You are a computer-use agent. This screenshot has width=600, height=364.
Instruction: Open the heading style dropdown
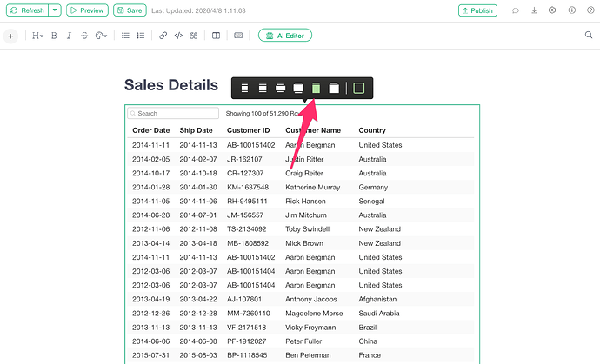pos(37,36)
